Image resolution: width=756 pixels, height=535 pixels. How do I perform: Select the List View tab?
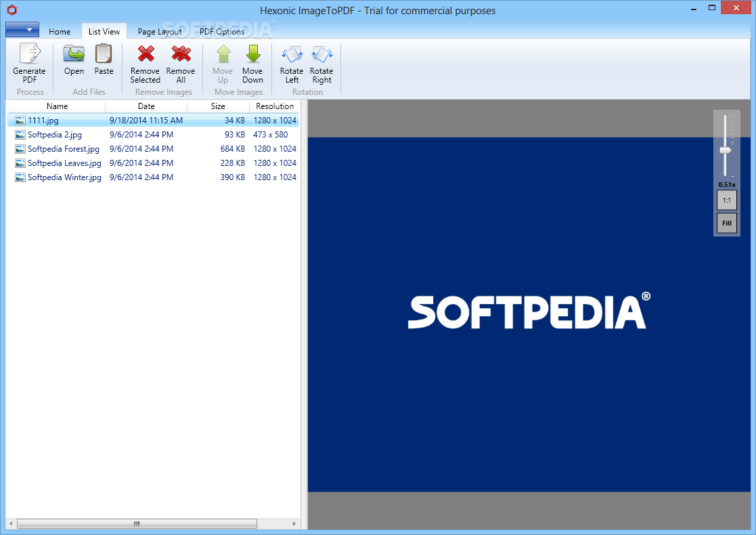(x=104, y=31)
